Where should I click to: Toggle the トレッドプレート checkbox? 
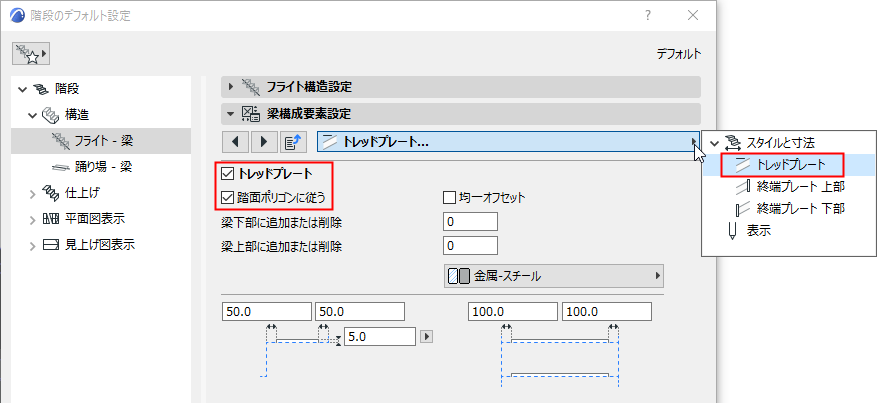coord(227,173)
